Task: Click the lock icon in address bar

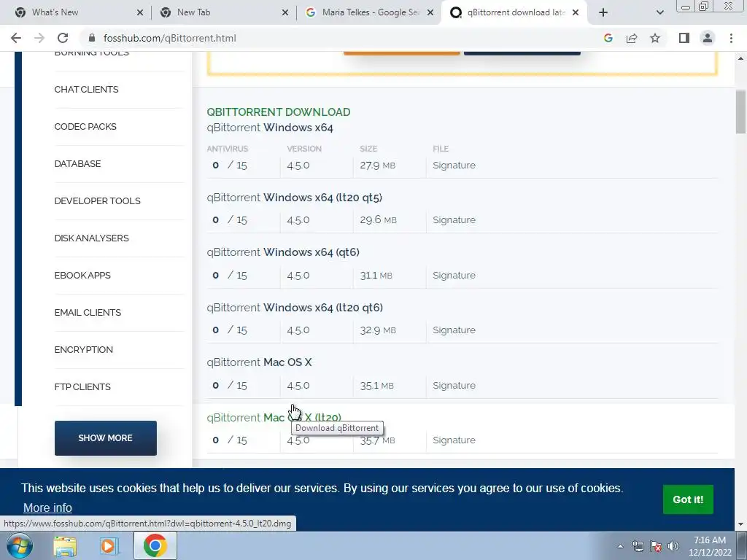Action: [x=93, y=38]
